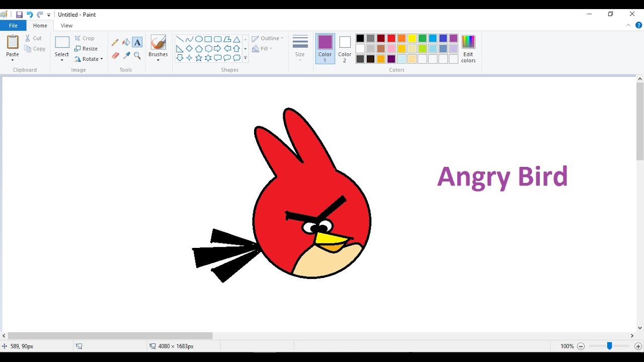This screenshot has width=644, height=362.
Task: Choose the Down arrow shape
Action: [180, 58]
